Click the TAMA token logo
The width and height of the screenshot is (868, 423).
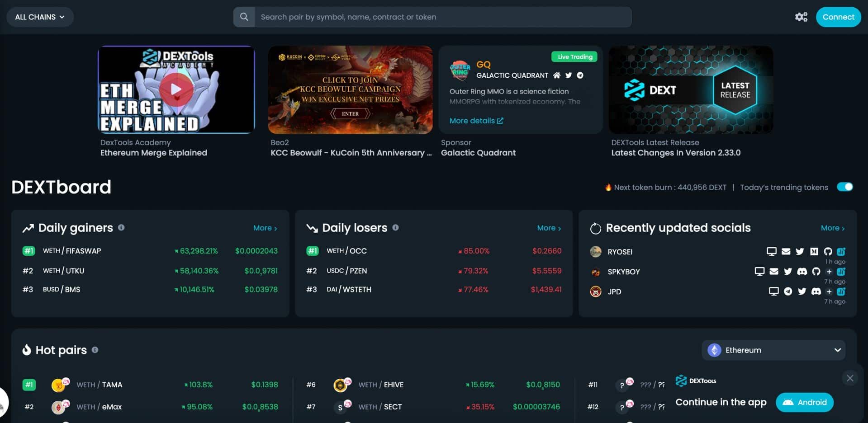point(58,385)
